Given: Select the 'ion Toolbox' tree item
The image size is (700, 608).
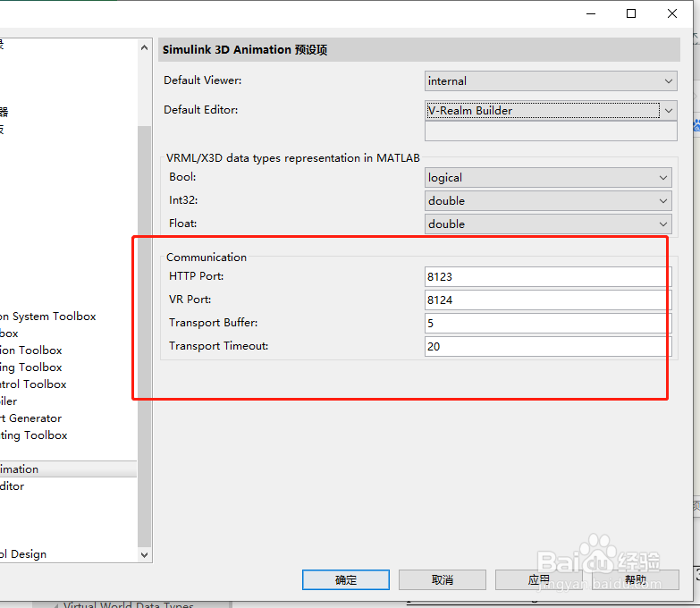Looking at the screenshot, I should [x=31, y=350].
